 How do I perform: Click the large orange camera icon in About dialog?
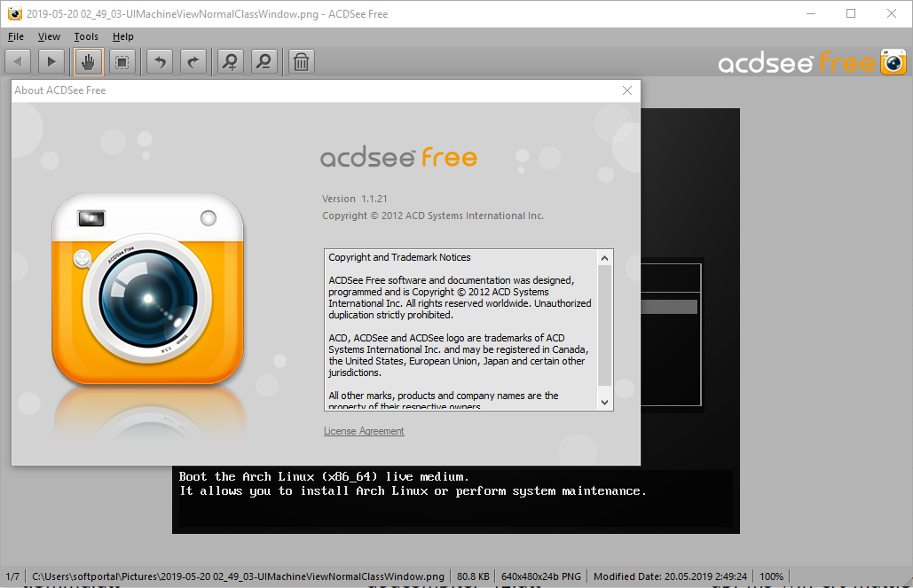click(x=148, y=289)
